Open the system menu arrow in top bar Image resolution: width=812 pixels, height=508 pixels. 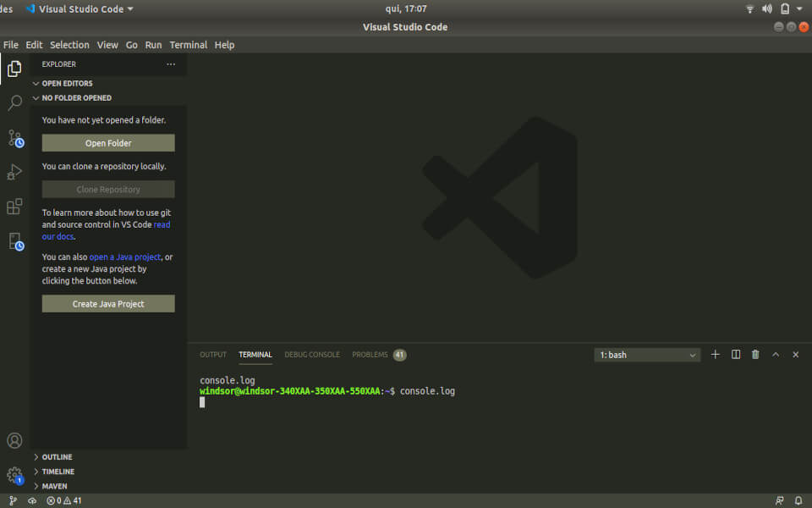(799, 8)
